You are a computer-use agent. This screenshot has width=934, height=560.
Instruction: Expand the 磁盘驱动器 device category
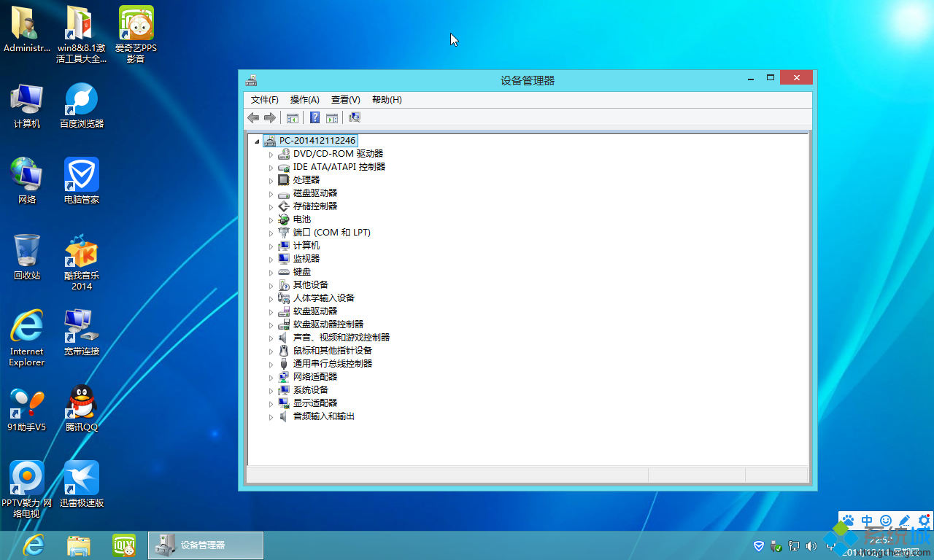click(x=271, y=194)
